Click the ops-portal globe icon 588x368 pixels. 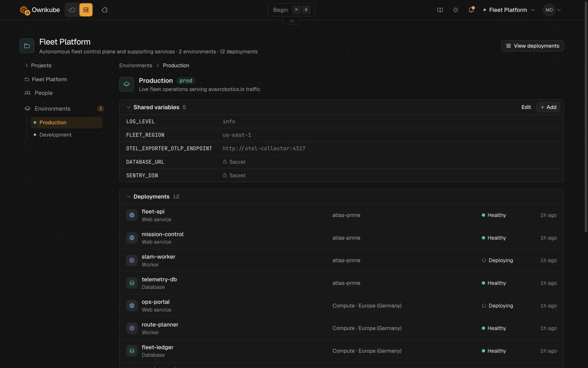click(x=132, y=306)
